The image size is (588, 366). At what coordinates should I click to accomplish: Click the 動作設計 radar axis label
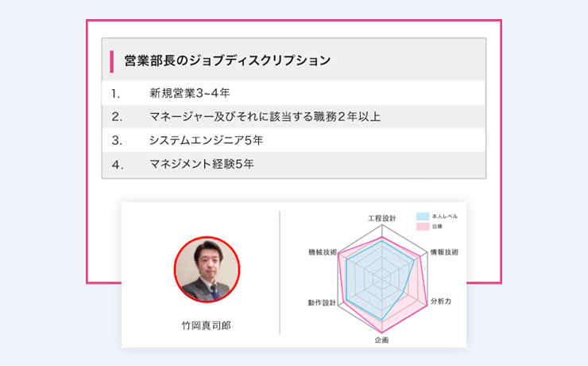click(322, 302)
